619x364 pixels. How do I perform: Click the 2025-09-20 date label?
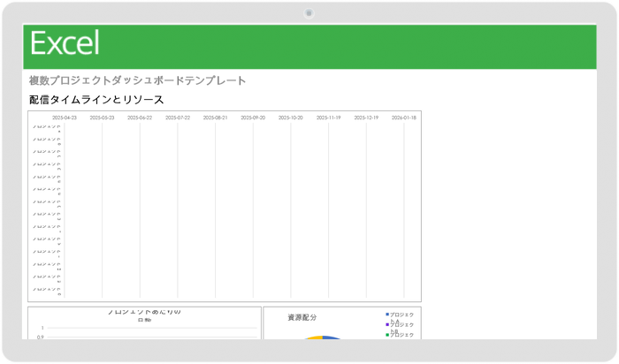253,118
